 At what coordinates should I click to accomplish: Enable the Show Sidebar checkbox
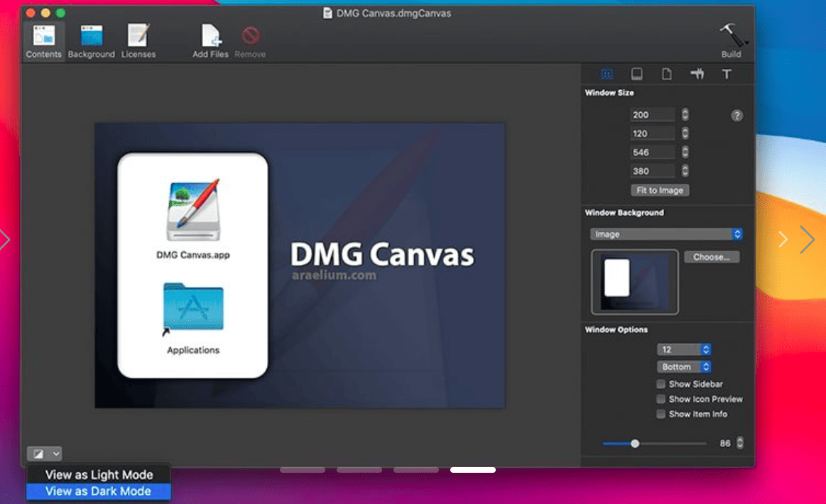(661, 384)
